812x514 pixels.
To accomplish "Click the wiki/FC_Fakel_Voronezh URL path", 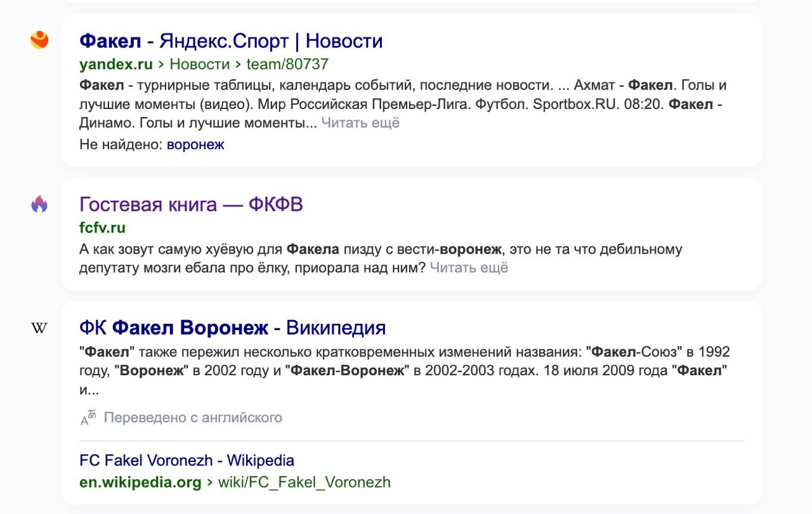I will pyautogui.click(x=304, y=482).
